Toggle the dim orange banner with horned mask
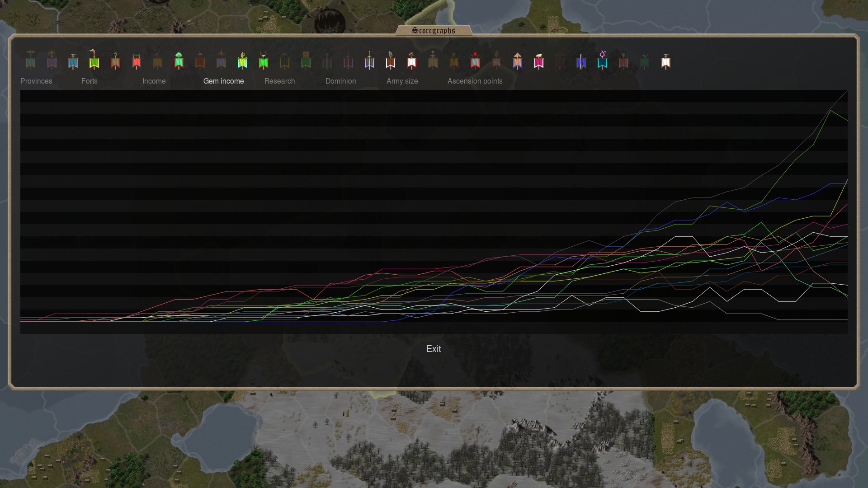868x488 pixels. click(x=454, y=61)
